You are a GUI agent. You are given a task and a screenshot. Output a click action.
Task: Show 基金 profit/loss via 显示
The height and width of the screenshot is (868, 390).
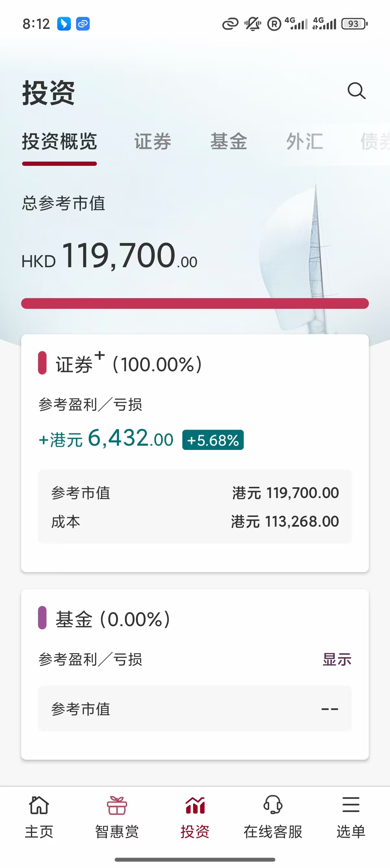point(337,659)
